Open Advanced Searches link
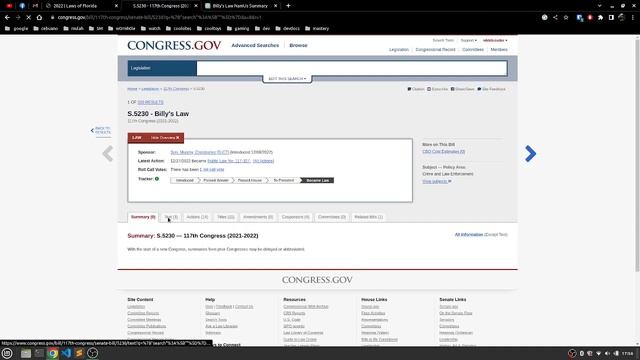The width and height of the screenshot is (640, 360). tap(255, 45)
